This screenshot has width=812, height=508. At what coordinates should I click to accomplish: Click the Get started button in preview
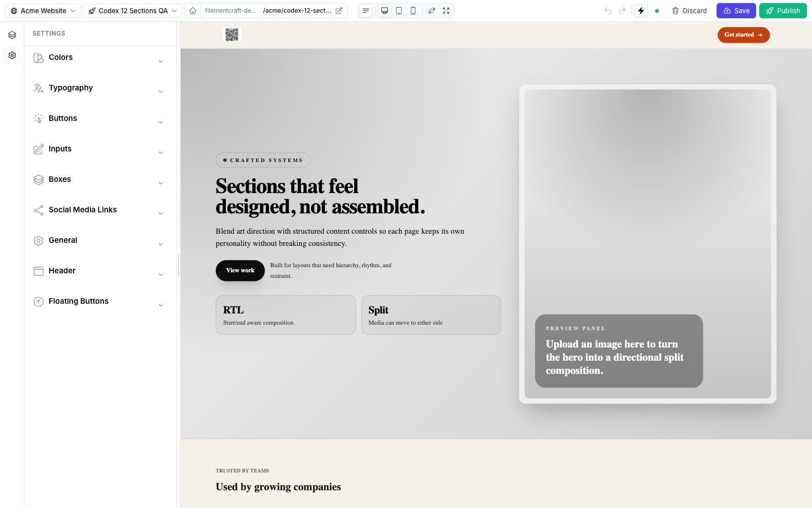[x=743, y=35]
